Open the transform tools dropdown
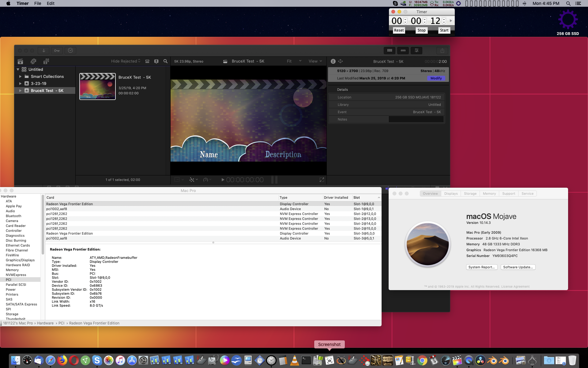The image size is (588, 368). click(179, 180)
